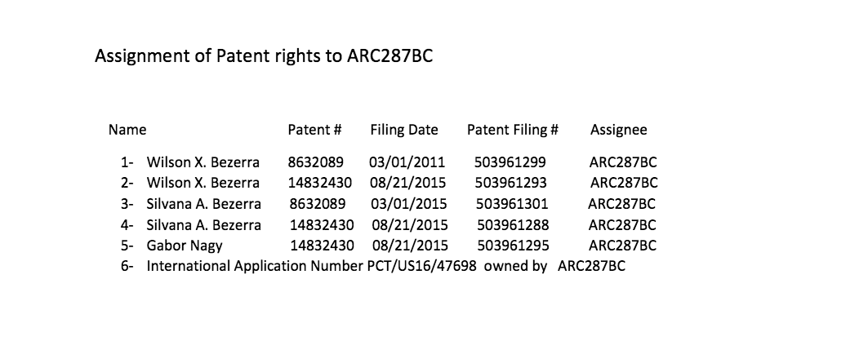Select Silvana A. Bezerra in row 3
The height and width of the screenshot is (350, 868).
pyautogui.click(x=203, y=204)
